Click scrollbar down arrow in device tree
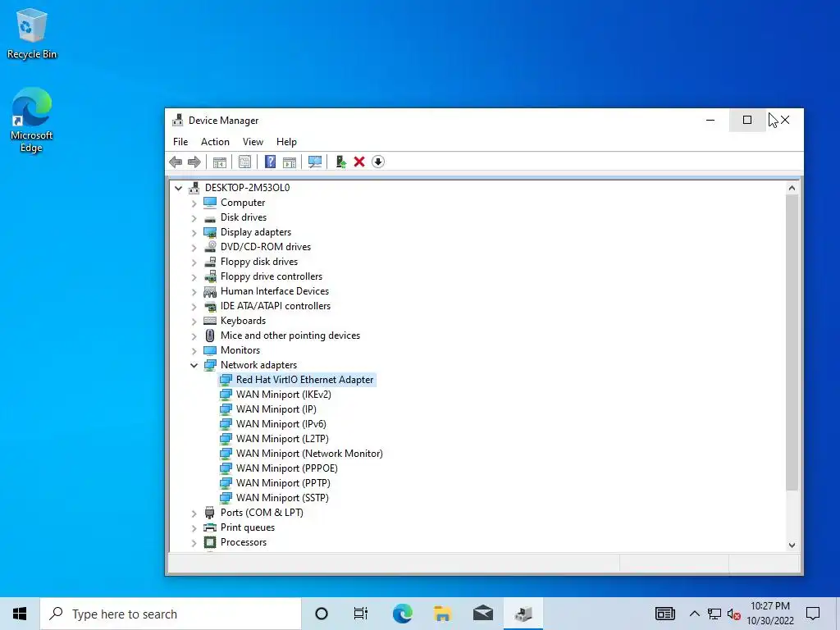The width and height of the screenshot is (840, 630). point(792,545)
